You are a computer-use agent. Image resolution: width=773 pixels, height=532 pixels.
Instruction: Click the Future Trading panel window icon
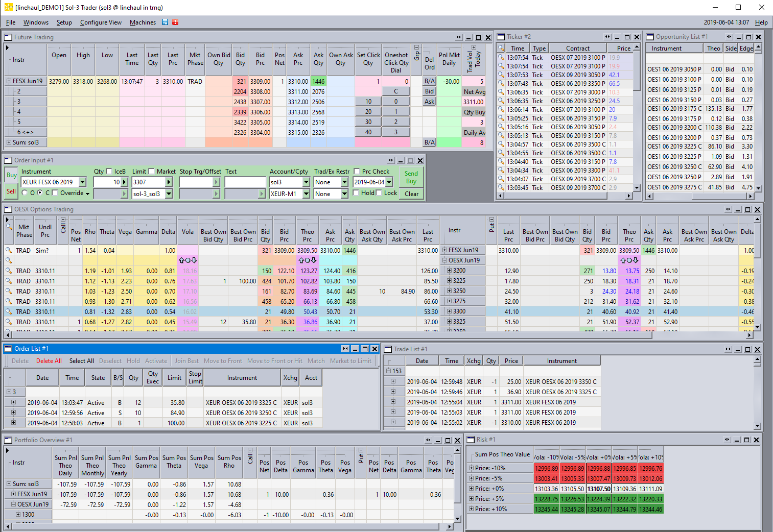click(x=8, y=37)
